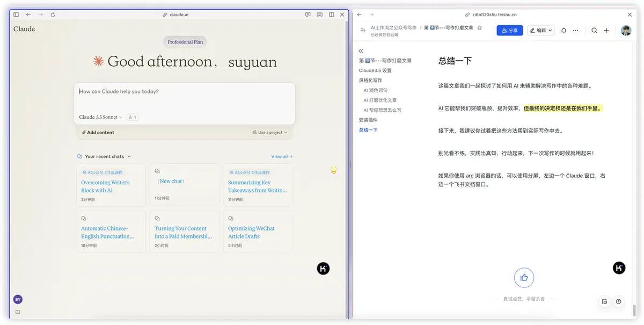Click the SY user avatar in Claude
This screenshot has width=644, height=325.
click(18, 299)
